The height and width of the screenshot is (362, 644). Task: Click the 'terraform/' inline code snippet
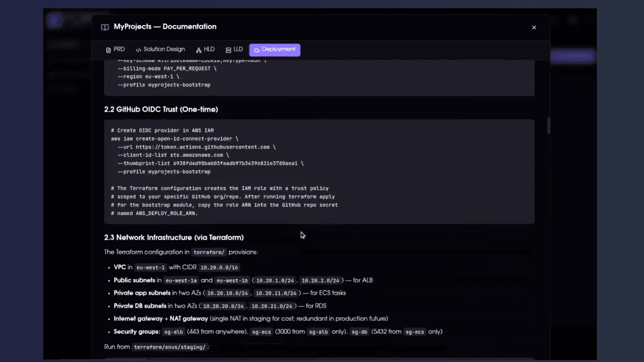pyautogui.click(x=209, y=252)
